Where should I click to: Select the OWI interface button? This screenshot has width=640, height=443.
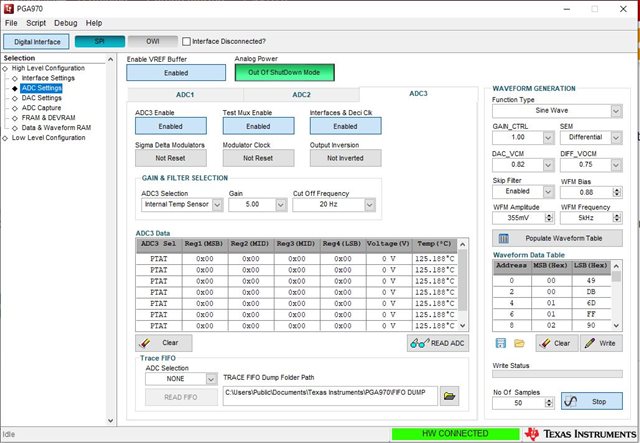pyautogui.click(x=153, y=41)
